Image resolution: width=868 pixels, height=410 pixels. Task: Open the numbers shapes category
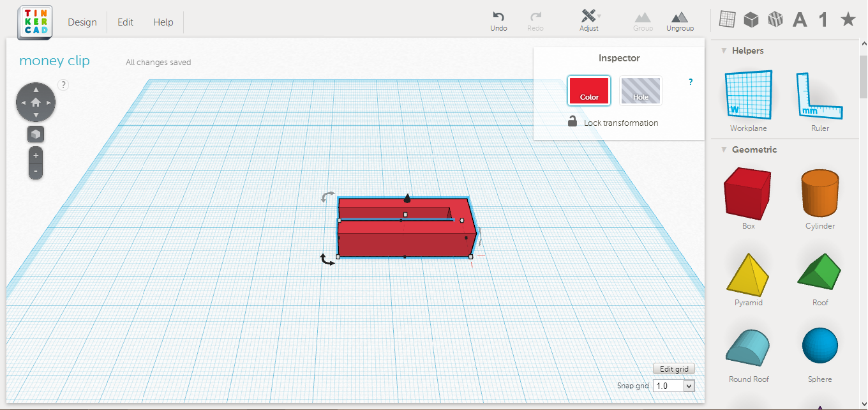click(823, 20)
